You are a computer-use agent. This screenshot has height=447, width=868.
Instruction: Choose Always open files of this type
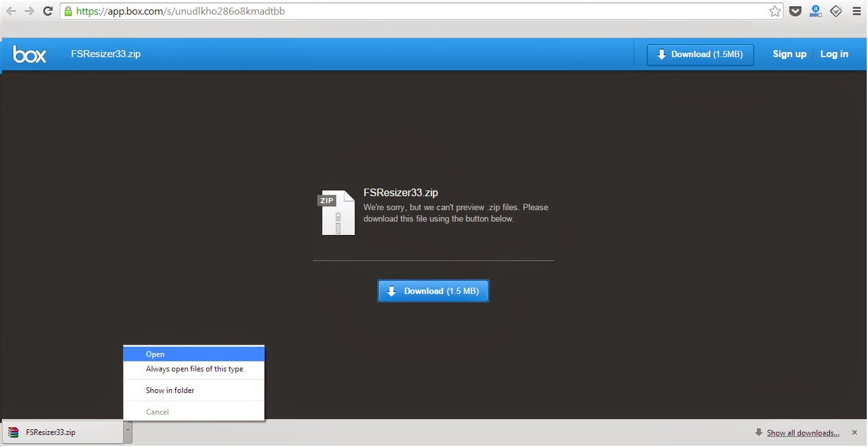click(194, 369)
